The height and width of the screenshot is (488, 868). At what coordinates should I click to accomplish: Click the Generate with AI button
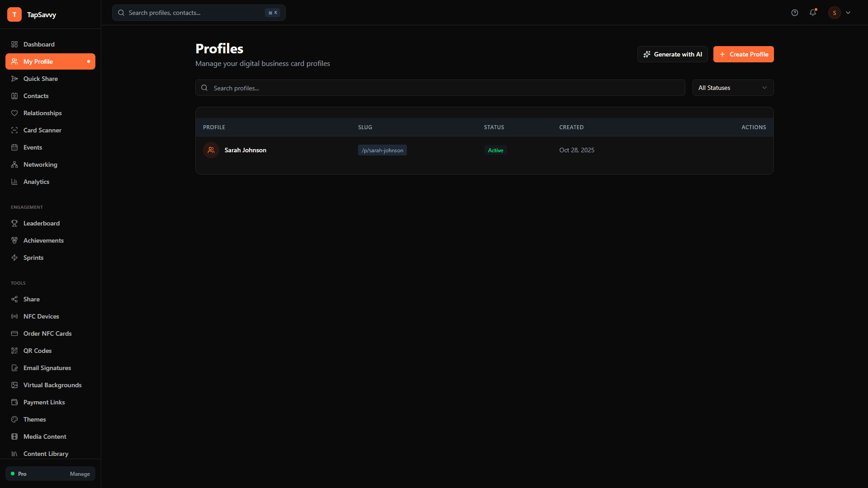coord(672,54)
